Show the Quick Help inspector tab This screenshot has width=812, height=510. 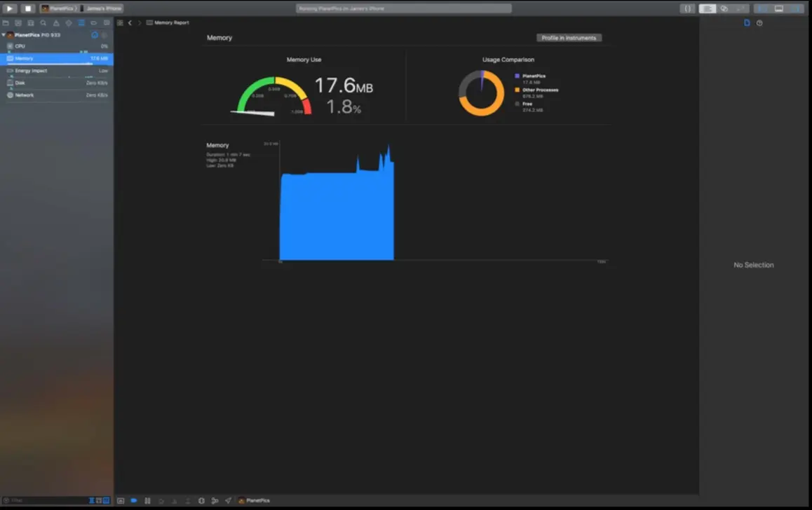[759, 22]
